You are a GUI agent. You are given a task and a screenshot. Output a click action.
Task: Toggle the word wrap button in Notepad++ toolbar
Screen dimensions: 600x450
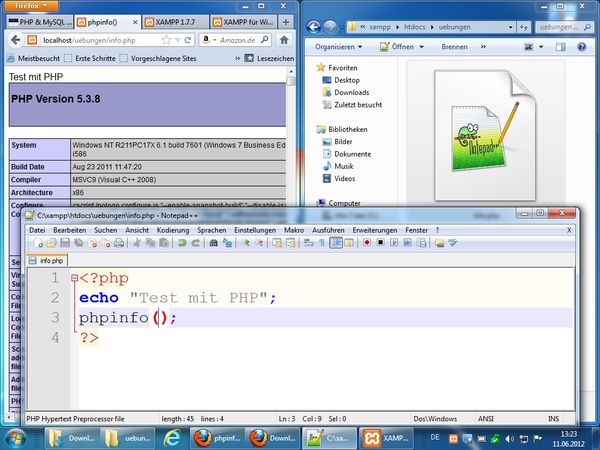pos(308,243)
